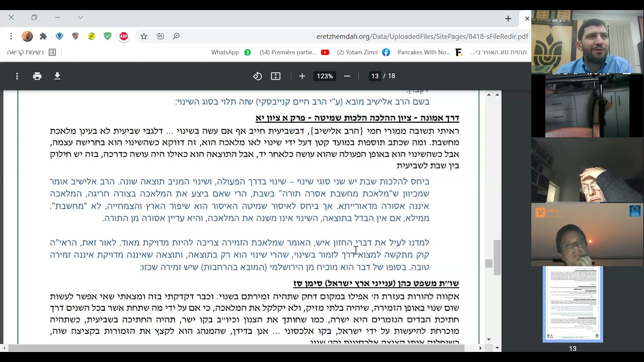Zoom in with the plus icon
The width and height of the screenshot is (644, 362).
302,76
